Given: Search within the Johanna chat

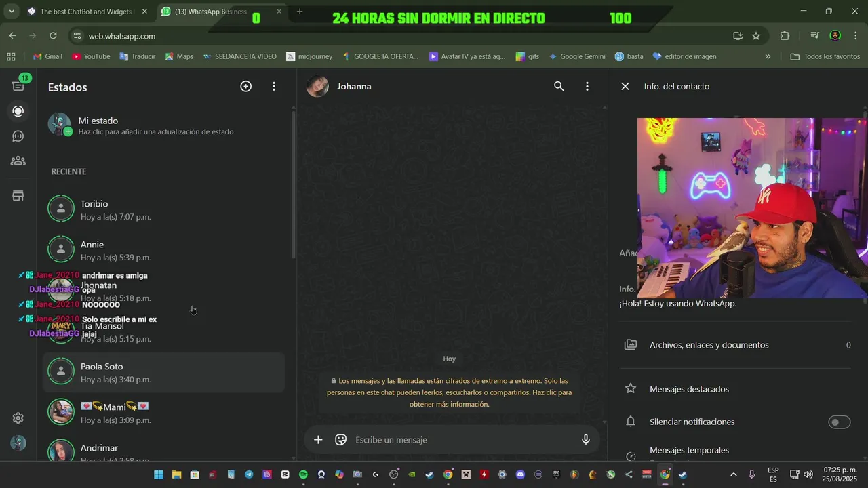Looking at the screenshot, I should pyautogui.click(x=559, y=86).
